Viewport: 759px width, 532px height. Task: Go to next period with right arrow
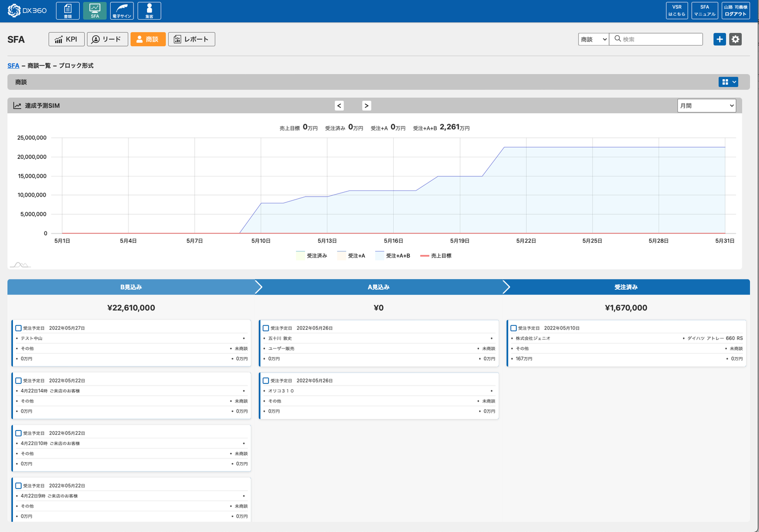click(366, 106)
